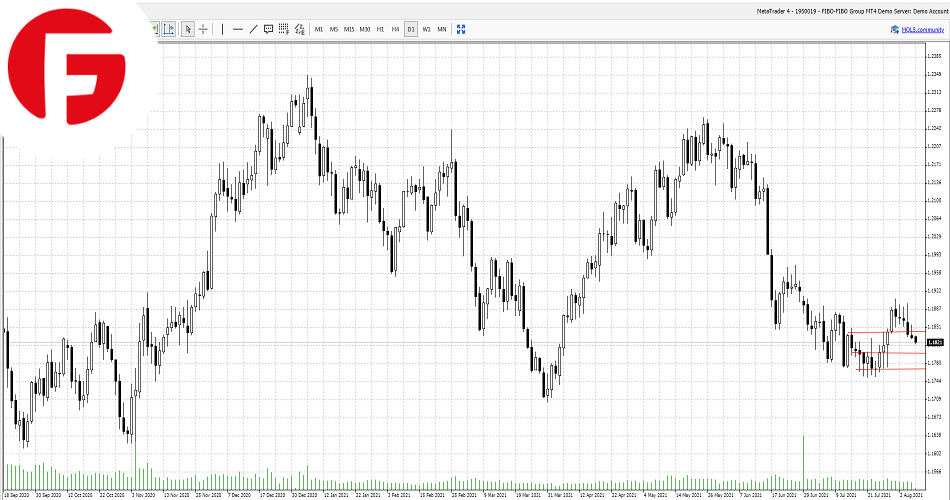Switch chart to M1 timeframe

pyautogui.click(x=319, y=29)
